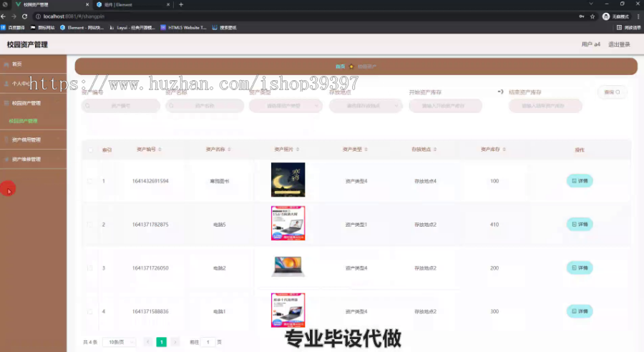
Task: Open the 10条/页 page size dropdown
Action: (119, 342)
